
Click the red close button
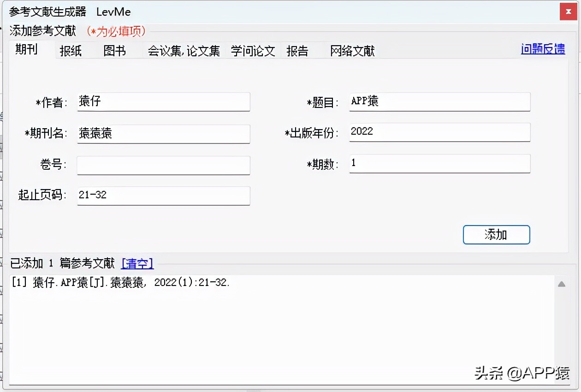pyautogui.click(x=568, y=12)
